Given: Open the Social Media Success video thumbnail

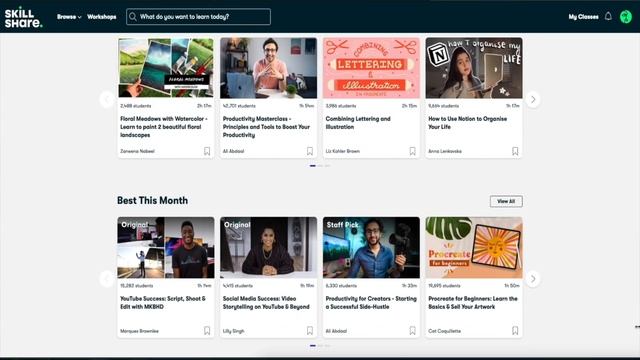Looking at the screenshot, I should tap(269, 247).
